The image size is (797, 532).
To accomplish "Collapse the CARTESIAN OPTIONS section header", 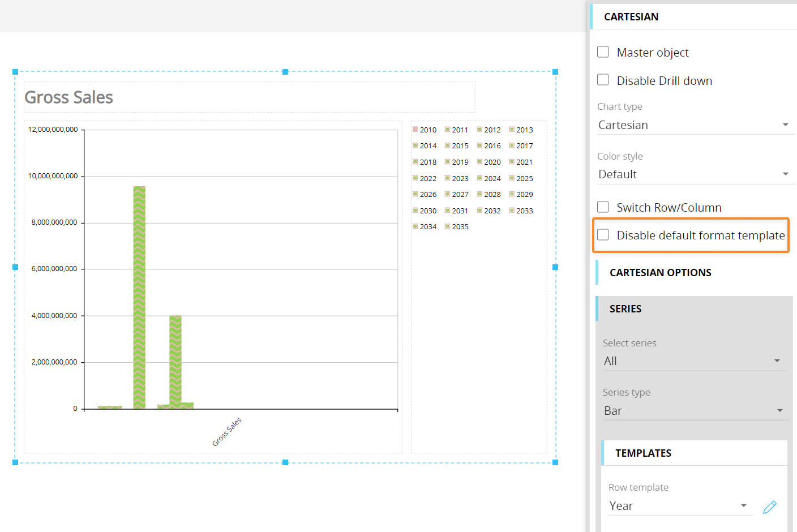I will coord(694,272).
